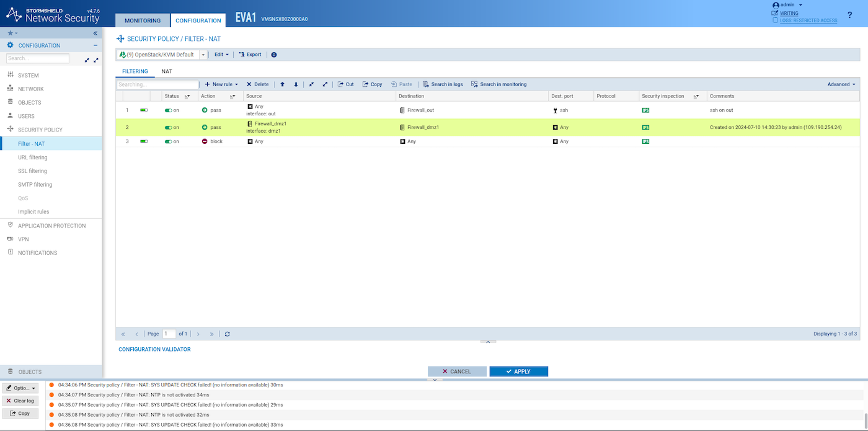Open help via the question mark icon
The width and height of the screenshot is (868, 431).
pyautogui.click(x=849, y=15)
